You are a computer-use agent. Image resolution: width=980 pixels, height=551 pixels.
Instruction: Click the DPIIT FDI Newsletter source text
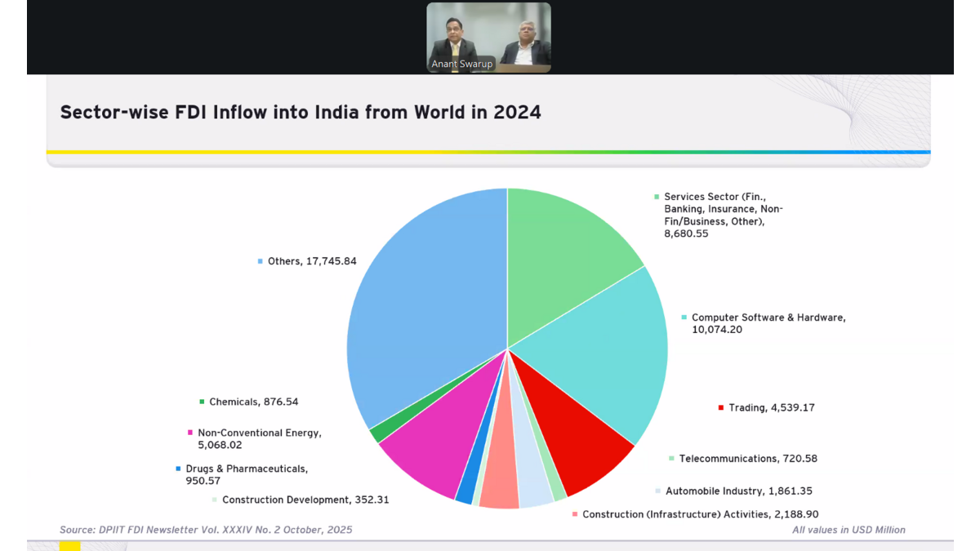pyautogui.click(x=206, y=530)
